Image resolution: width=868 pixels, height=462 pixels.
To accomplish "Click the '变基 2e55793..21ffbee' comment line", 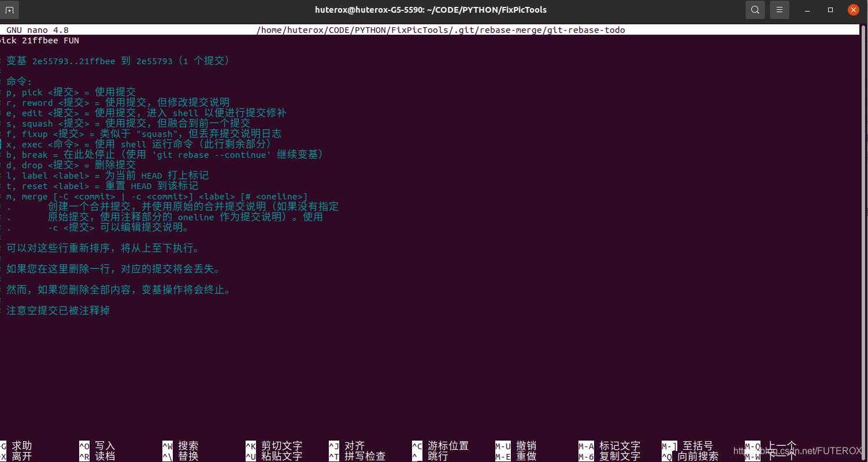I will click(118, 61).
